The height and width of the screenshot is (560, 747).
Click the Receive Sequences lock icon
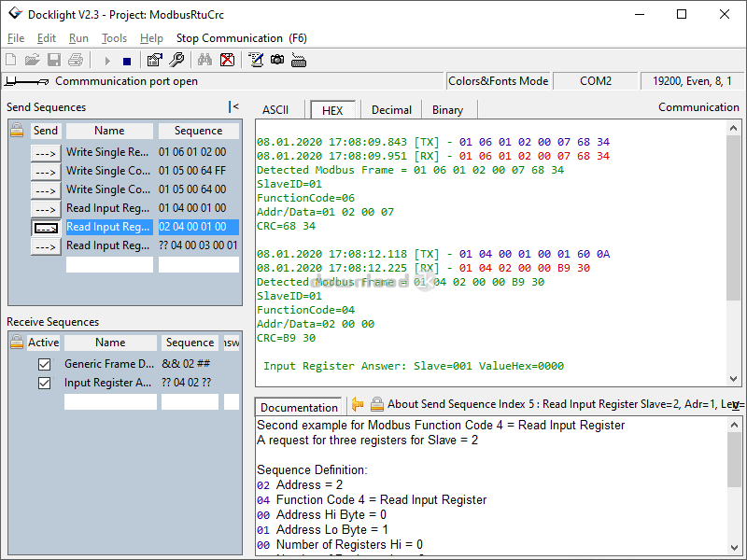pyautogui.click(x=17, y=342)
